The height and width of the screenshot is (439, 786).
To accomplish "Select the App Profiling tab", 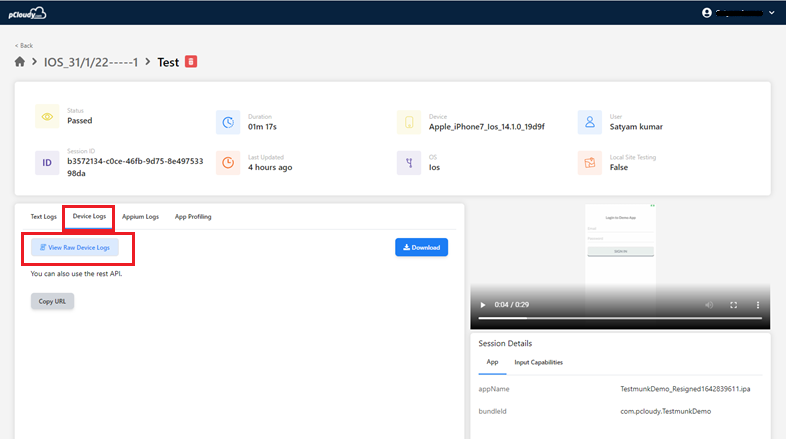I will (193, 216).
